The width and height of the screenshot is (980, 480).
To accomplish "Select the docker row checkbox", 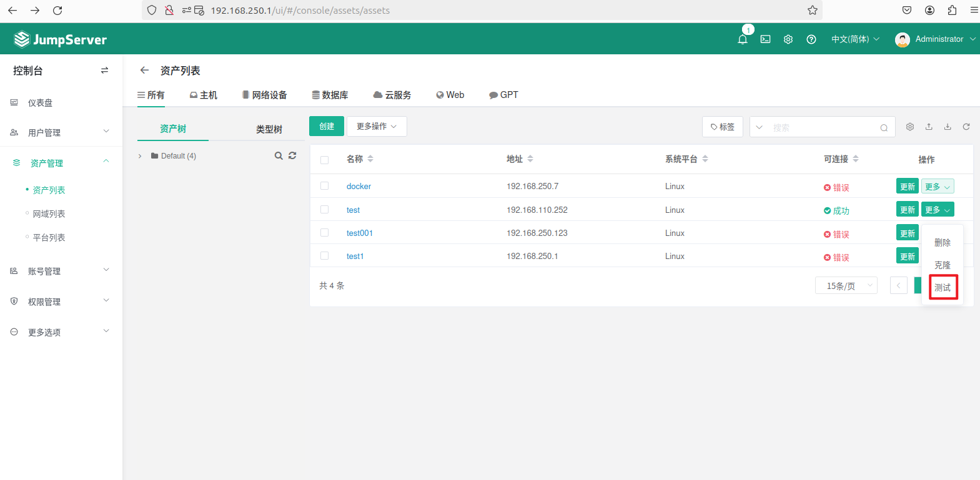I will (x=324, y=186).
